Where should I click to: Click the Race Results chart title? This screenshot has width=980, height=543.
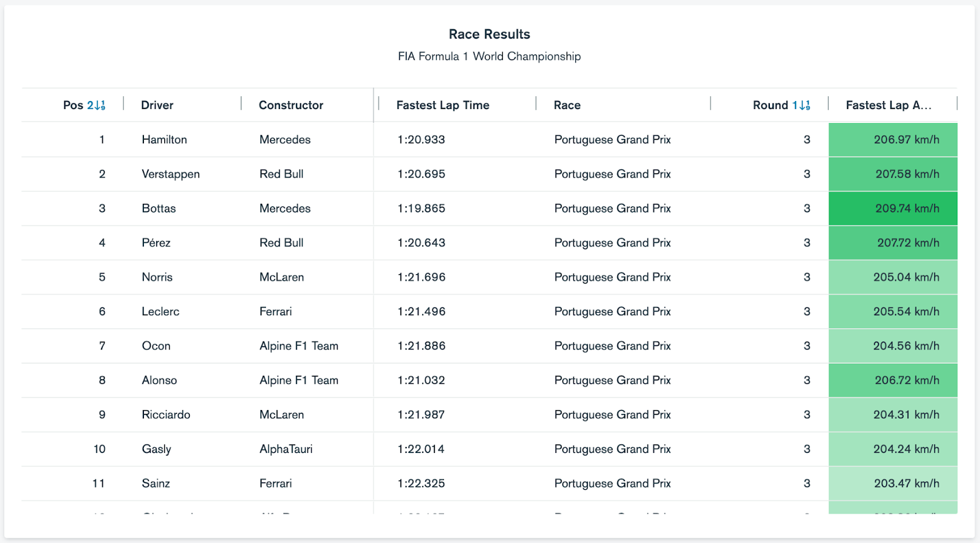489,34
